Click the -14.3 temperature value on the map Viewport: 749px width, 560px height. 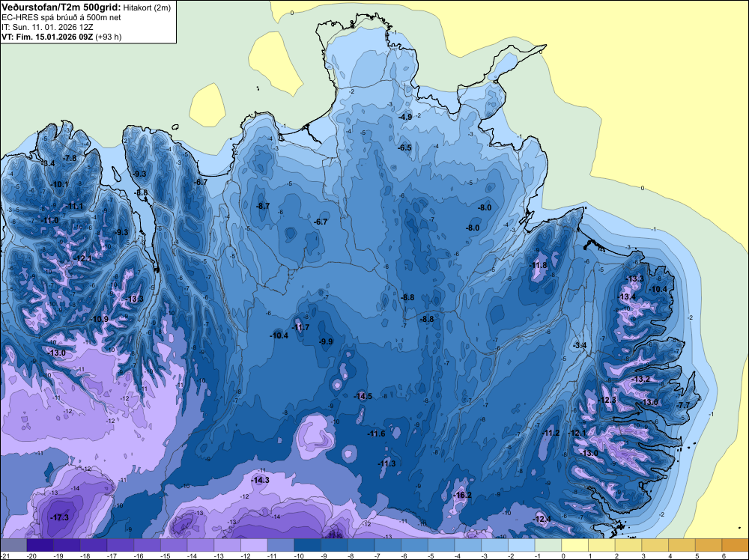(261, 481)
